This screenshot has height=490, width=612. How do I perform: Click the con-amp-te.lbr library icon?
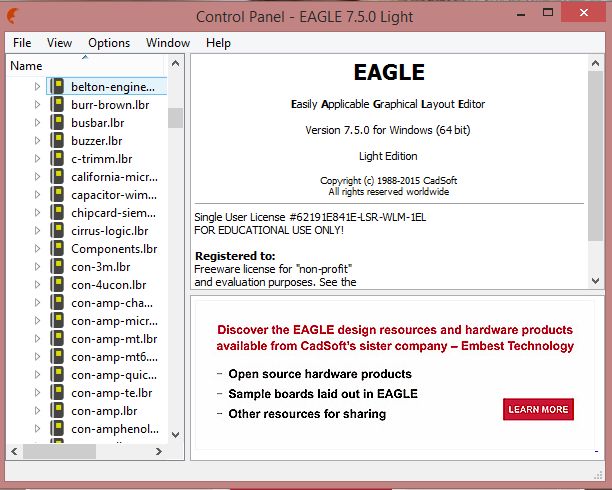(57, 392)
